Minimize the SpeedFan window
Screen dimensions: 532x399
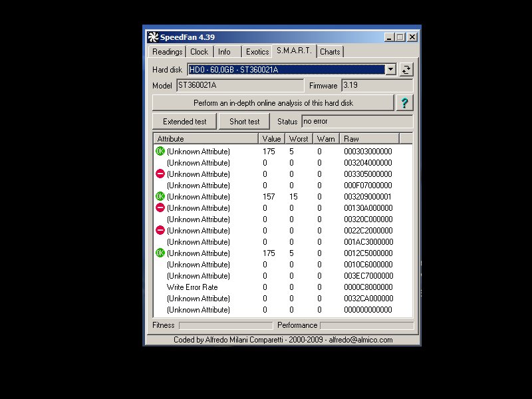[389, 37]
